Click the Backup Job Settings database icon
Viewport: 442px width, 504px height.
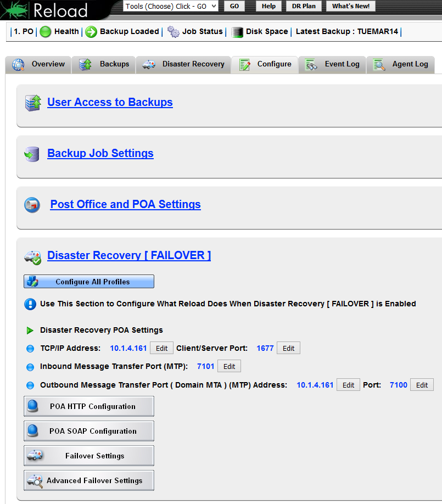[x=32, y=154]
